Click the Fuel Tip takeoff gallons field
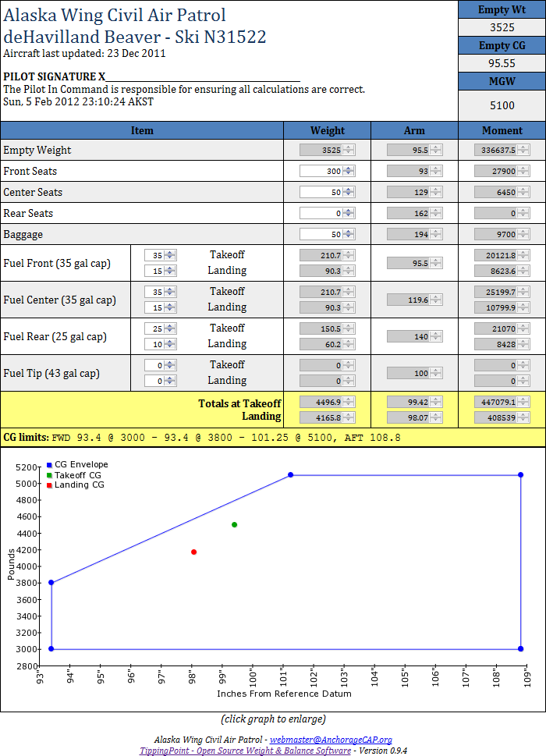This screenshot has width=546, height=756. pyautogui.click(x=154, y=365)
